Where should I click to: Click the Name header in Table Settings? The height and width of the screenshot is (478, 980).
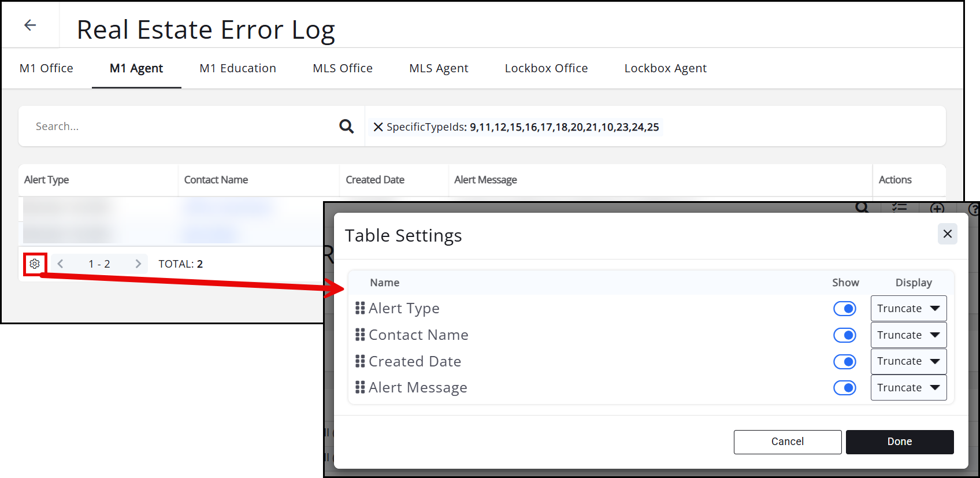click(x=385, y=283)
